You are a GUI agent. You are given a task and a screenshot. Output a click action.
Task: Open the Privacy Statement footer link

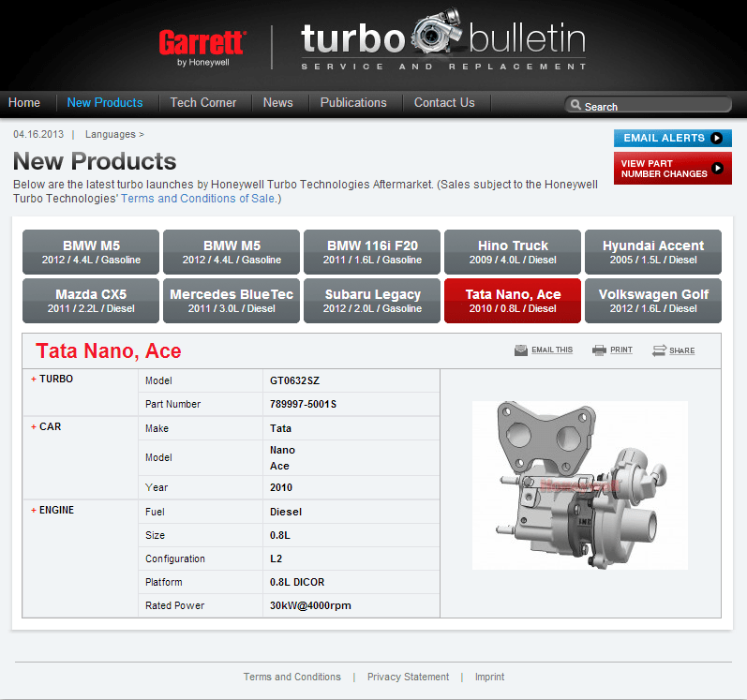(408, 677)
